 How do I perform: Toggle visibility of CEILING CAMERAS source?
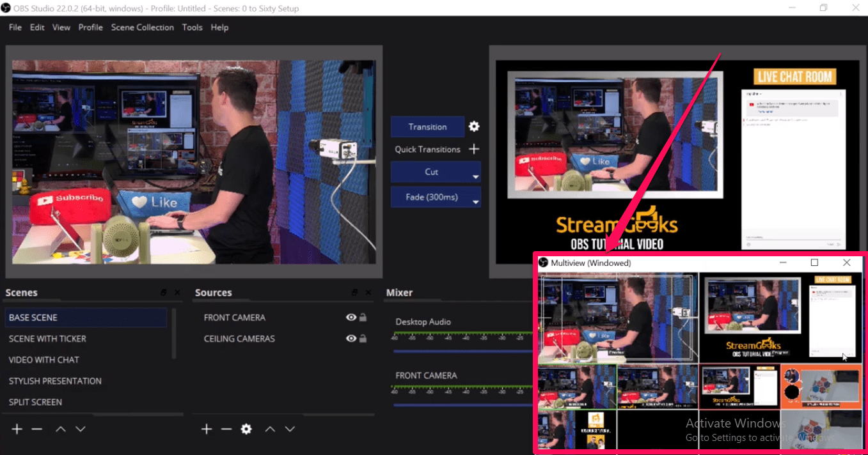click(351, 338)
